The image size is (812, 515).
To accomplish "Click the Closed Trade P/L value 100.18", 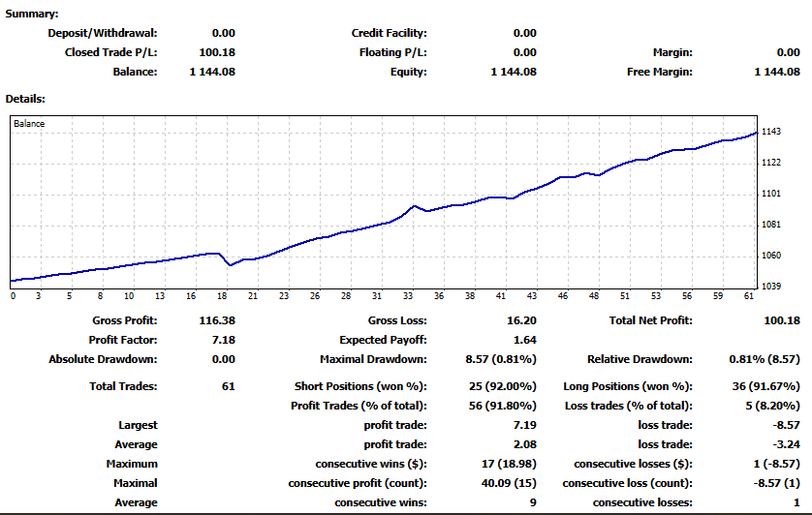I will 217,52.
